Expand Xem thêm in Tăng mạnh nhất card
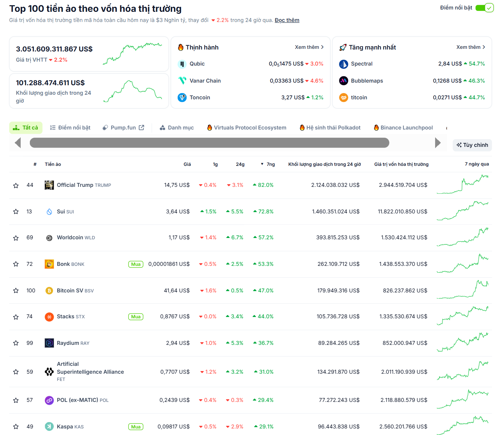504x435 pixels. tap(471, 47)
